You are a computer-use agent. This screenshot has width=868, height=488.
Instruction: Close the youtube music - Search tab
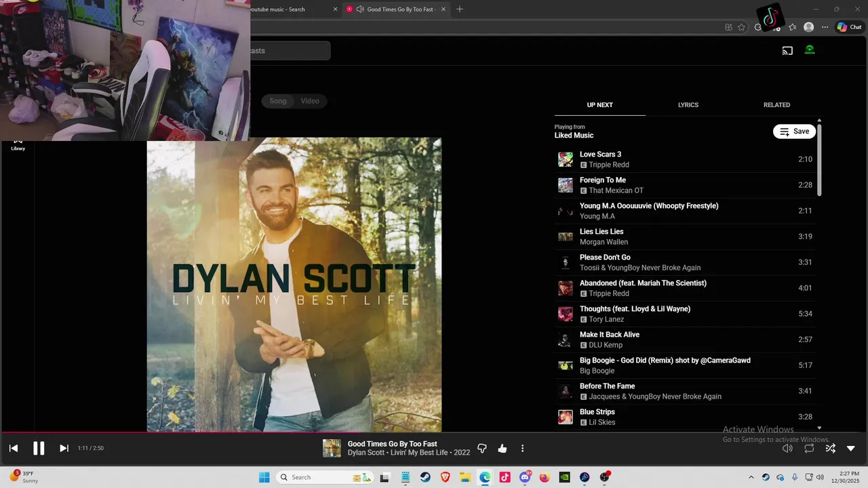click(x=335, y=9)
